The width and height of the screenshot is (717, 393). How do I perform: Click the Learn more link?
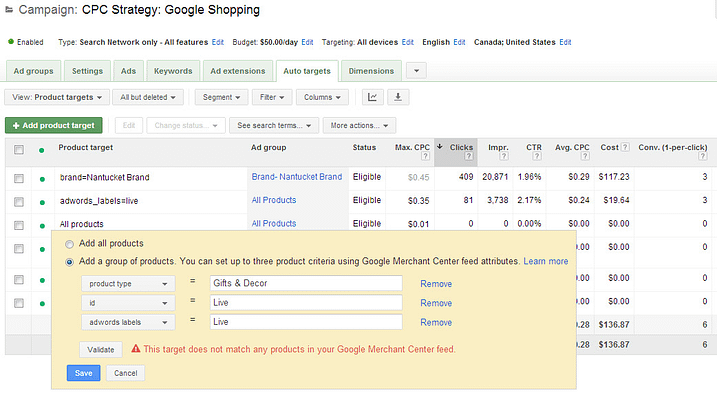click(546, 261)
